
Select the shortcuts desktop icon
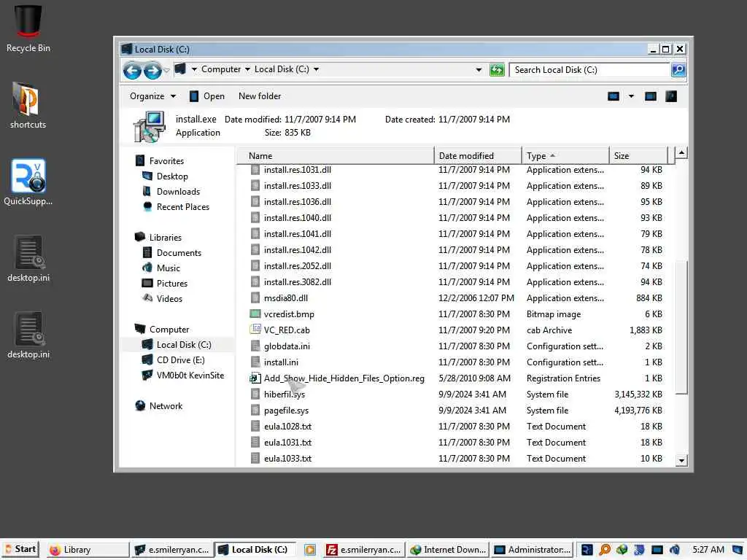coord(28,105)
